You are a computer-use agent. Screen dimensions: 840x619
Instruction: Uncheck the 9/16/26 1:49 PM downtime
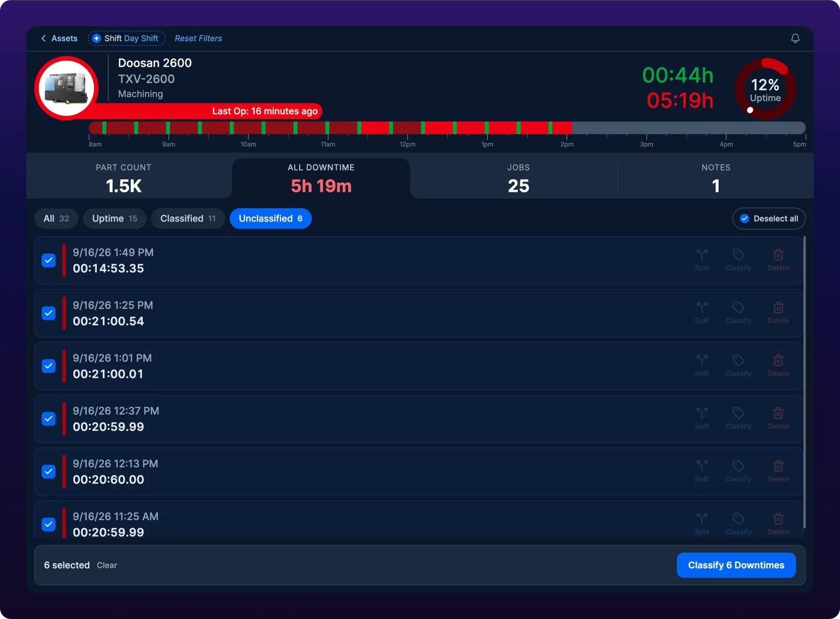pyautogui.click(x=49, y=260)
